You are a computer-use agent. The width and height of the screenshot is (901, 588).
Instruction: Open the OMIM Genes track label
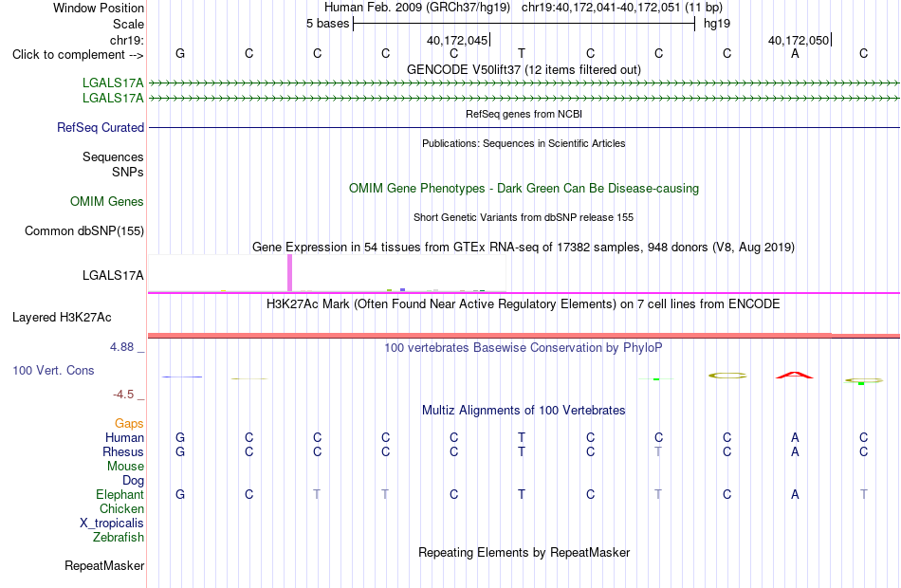[106, 201]
